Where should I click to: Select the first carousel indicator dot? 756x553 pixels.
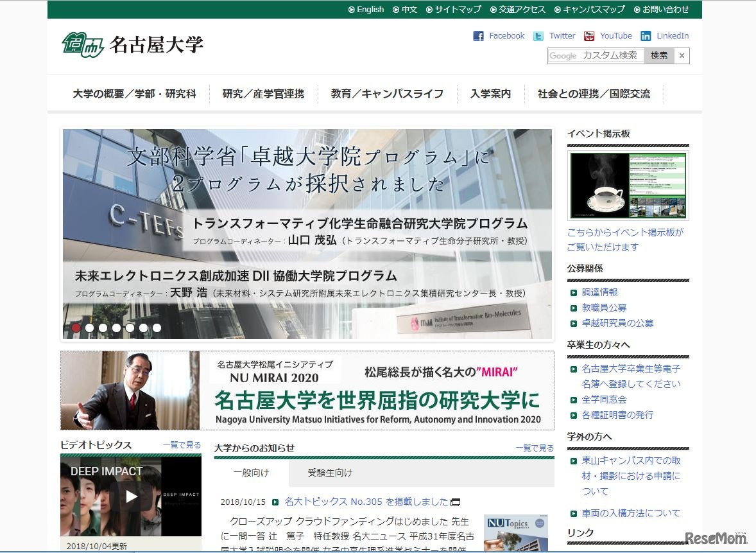[x=75, y=328]
